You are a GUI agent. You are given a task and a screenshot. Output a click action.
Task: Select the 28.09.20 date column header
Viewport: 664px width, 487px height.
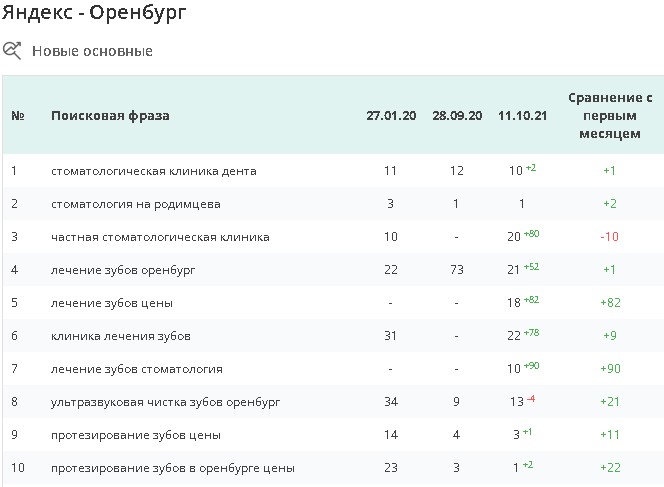(456, 115)
